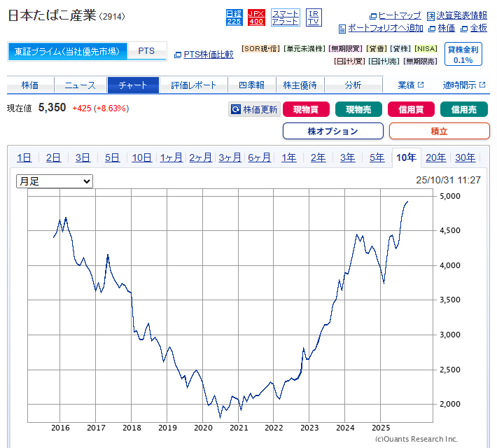Image resolution: width=497 pixels, height=448 pixels.
Task: Open the 分析 tab
Action: tap(353, 85)
